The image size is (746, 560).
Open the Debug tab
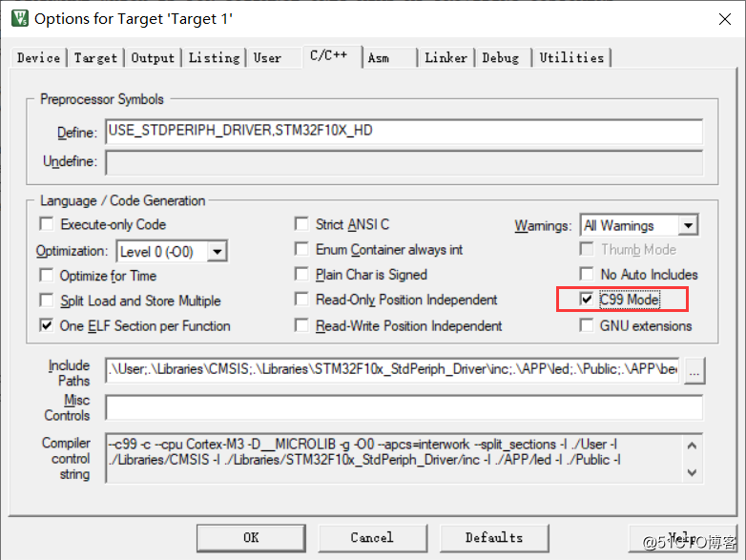(501, 58)
